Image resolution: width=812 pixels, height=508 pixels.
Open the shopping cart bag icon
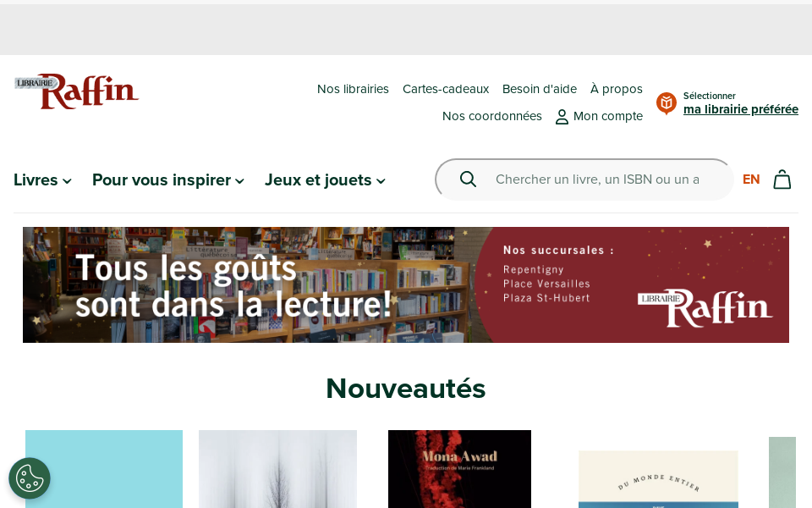pos(782,179)
